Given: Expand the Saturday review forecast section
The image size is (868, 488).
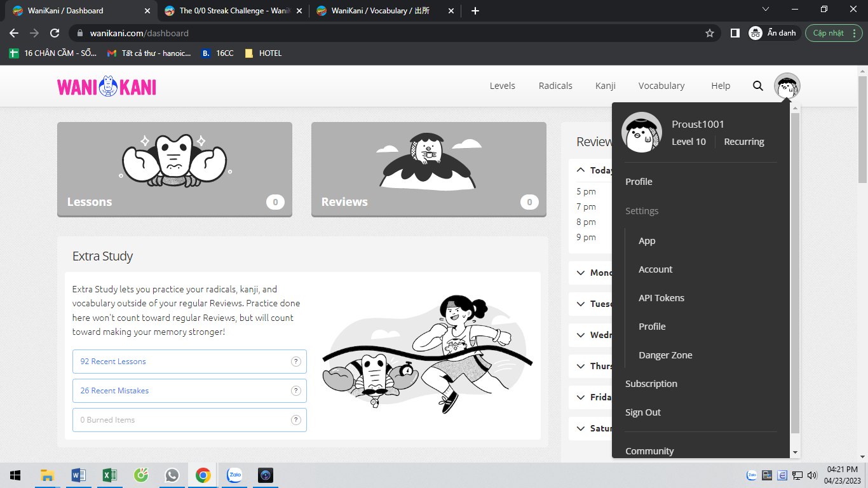Looking at the screenshot, I should click(x=581, y=428).
